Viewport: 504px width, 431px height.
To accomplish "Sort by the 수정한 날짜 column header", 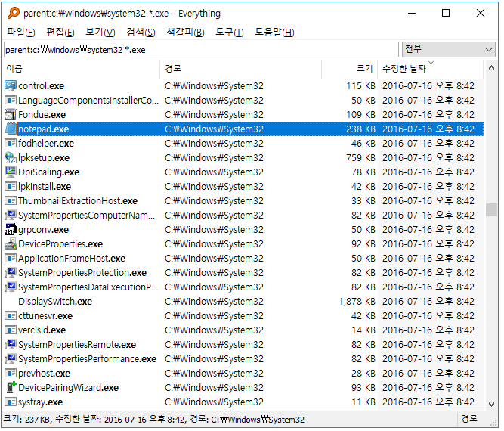I will 431,69.
